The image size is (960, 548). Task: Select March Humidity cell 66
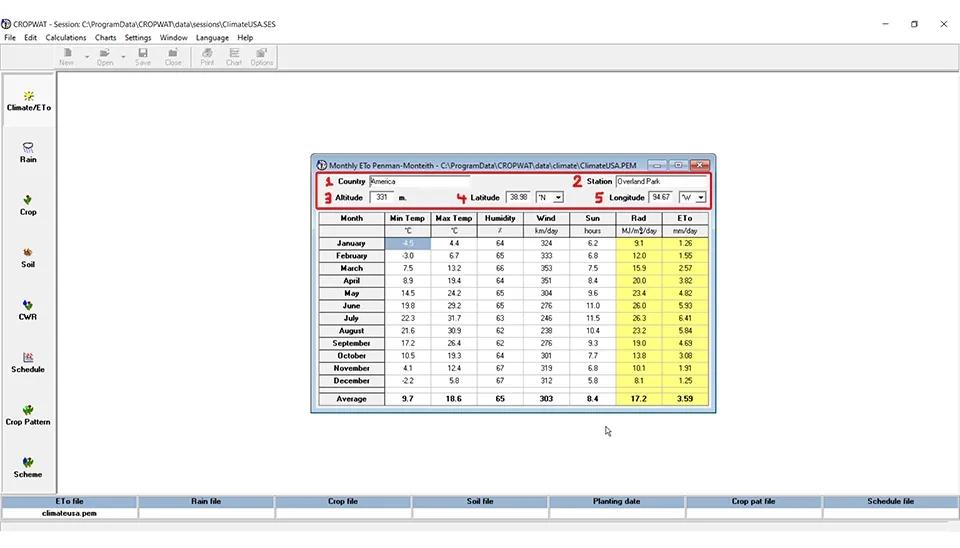click(500, 268)
